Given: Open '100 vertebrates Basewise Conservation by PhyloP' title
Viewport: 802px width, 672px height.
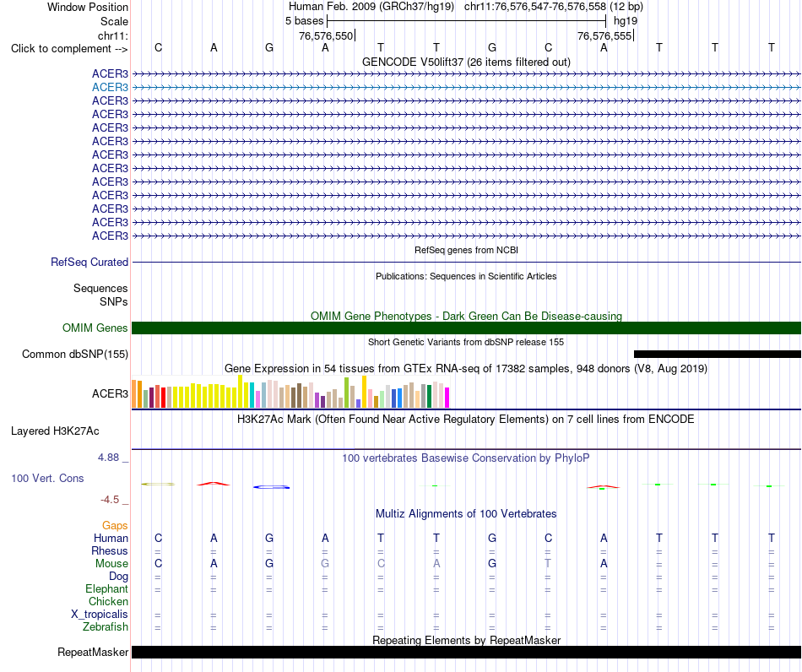Looking at the screenshot, I should 466,458.
